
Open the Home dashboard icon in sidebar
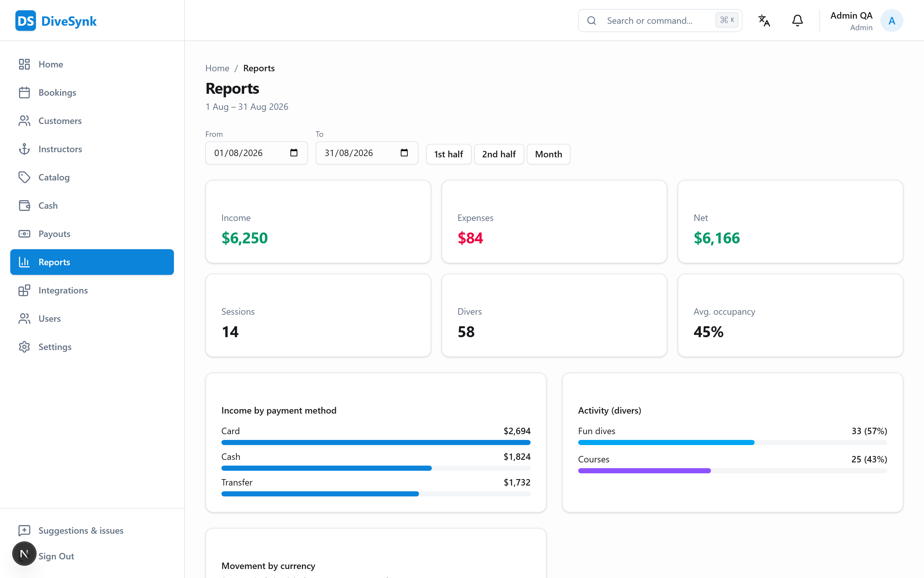[24, 64]
